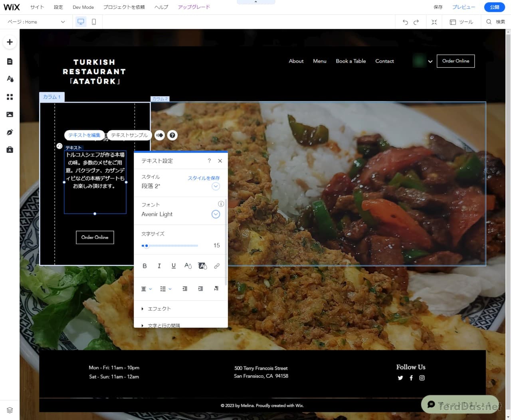Open the Blog pen sidebar icon
The image size is (511, 420).
click(x=10, y=132)
